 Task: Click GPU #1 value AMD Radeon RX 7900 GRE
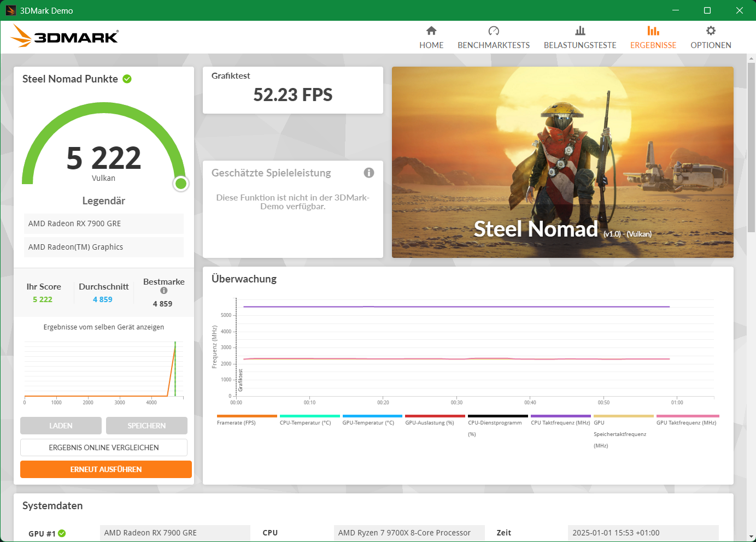click(175, 533)
